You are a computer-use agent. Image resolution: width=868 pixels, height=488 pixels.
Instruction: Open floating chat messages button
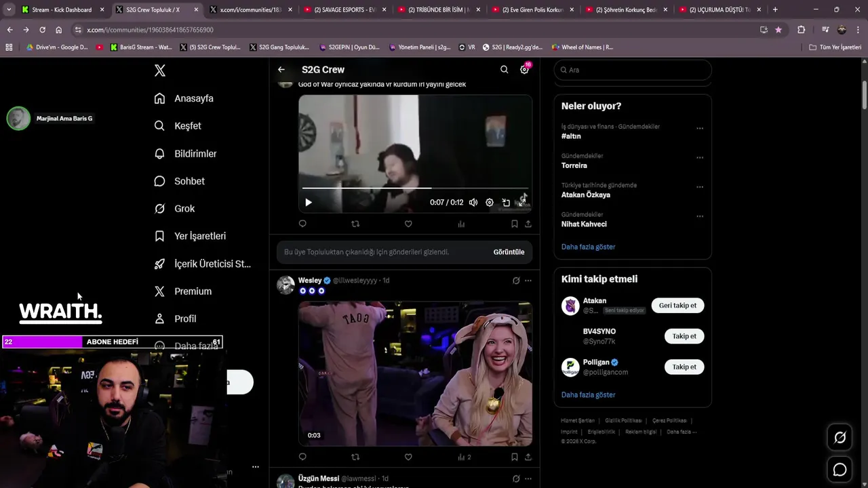pyautogui.click(x=840, y=470)
